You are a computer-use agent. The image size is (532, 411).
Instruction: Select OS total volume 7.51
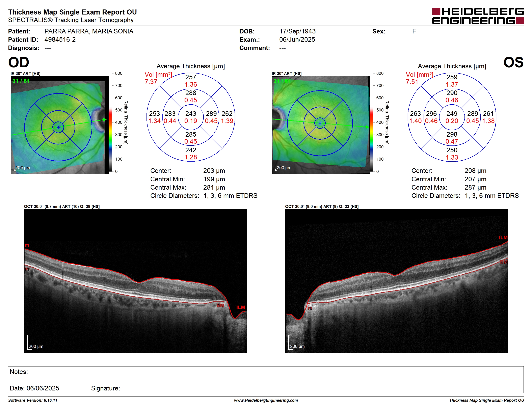pyautogui.click(x=412, y=82)
